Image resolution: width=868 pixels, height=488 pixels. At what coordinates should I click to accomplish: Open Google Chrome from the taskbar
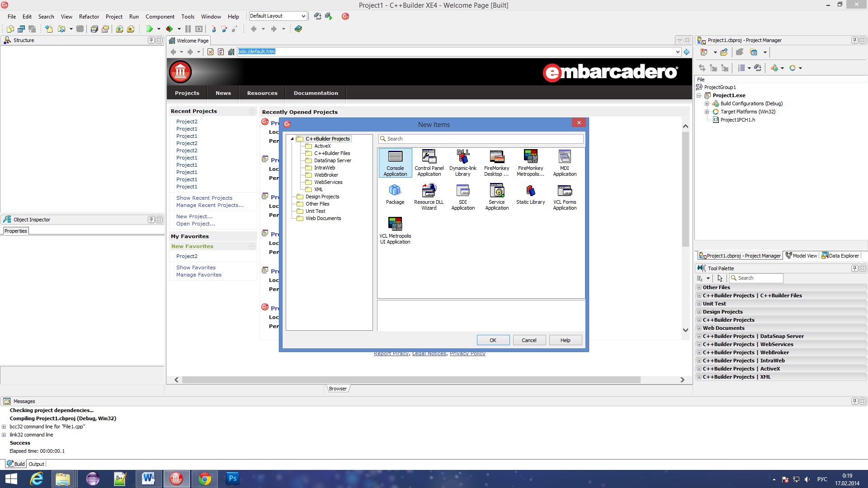tap(205, 479)
